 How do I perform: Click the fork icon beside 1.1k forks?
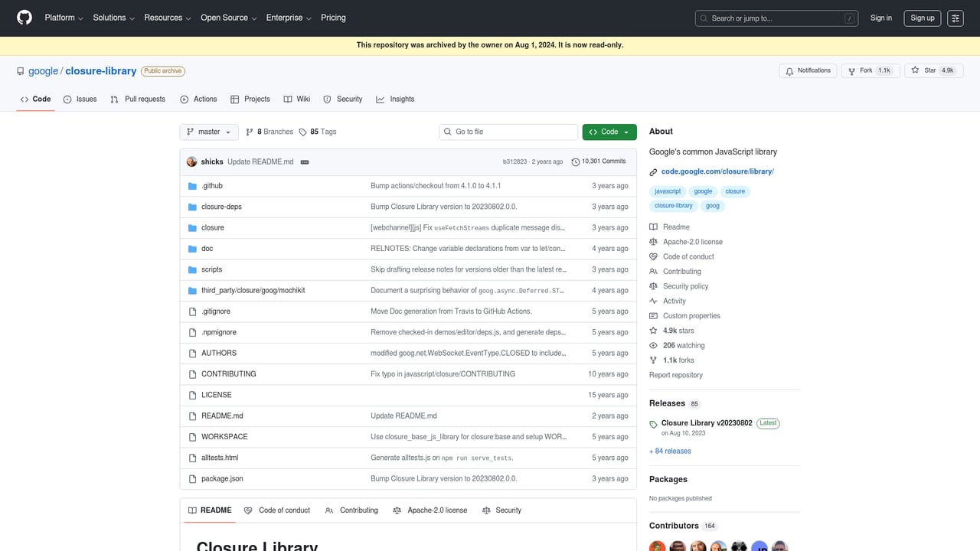pos(653,360)
